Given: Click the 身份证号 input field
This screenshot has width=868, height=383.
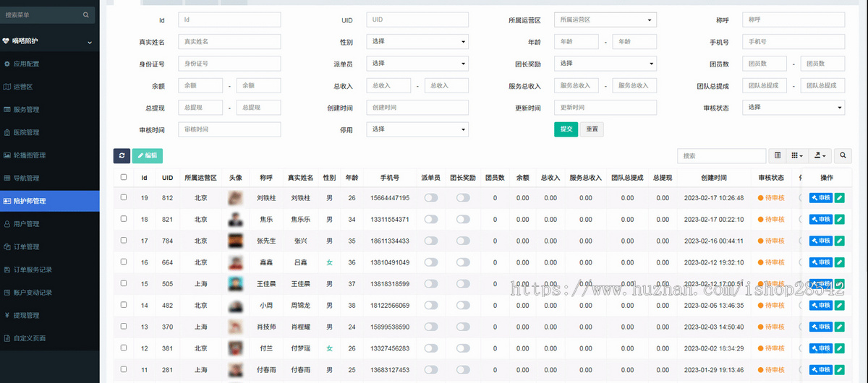Looking at the screenshot, I should point(229,64).
